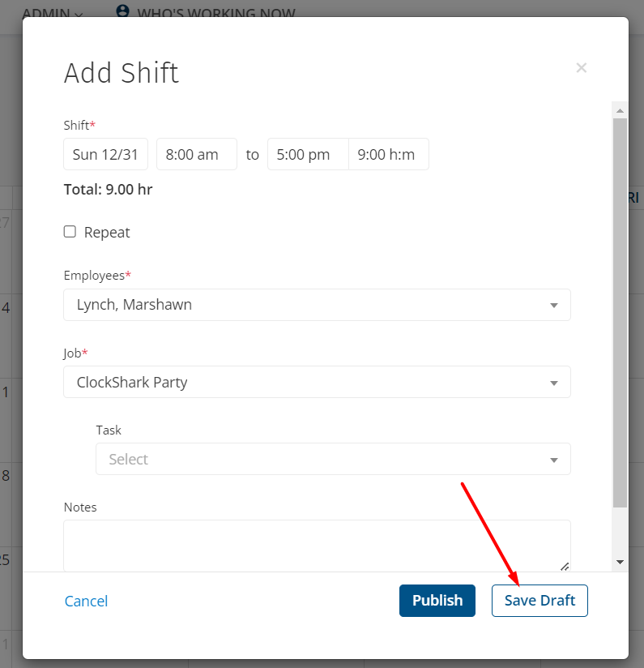Enable the Repeat checkbox
The image size is (644, 668).
point(70,232)
